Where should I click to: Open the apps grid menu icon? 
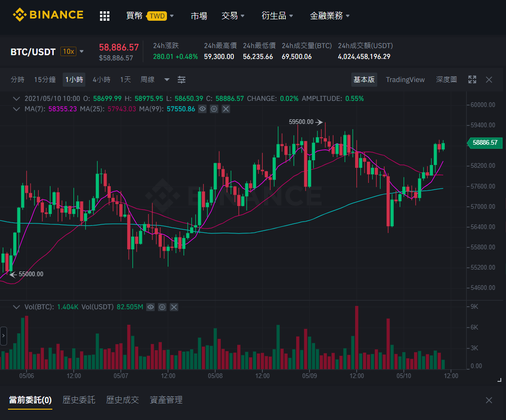105,16
